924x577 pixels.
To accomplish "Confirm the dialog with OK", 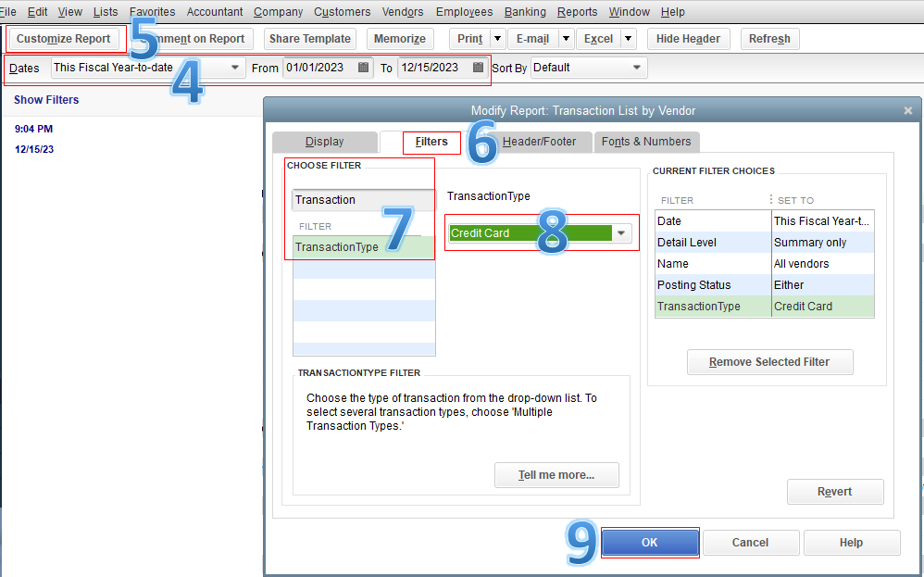I will click(650, 542).
